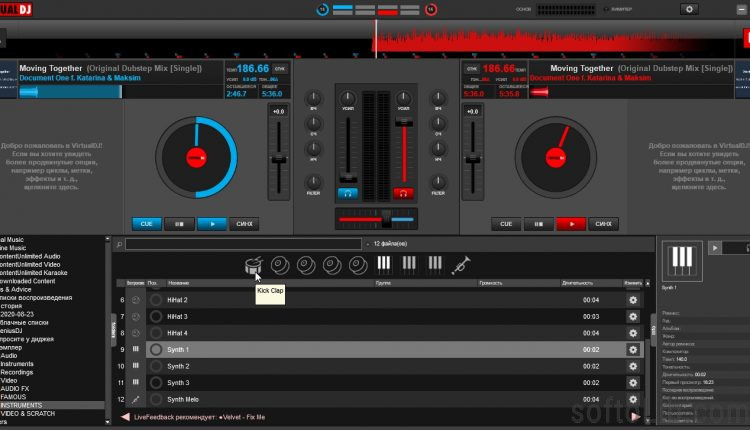Toggle the play circle of HiHat 4 row
750x430 pixels.
click(x=156, y=333)
